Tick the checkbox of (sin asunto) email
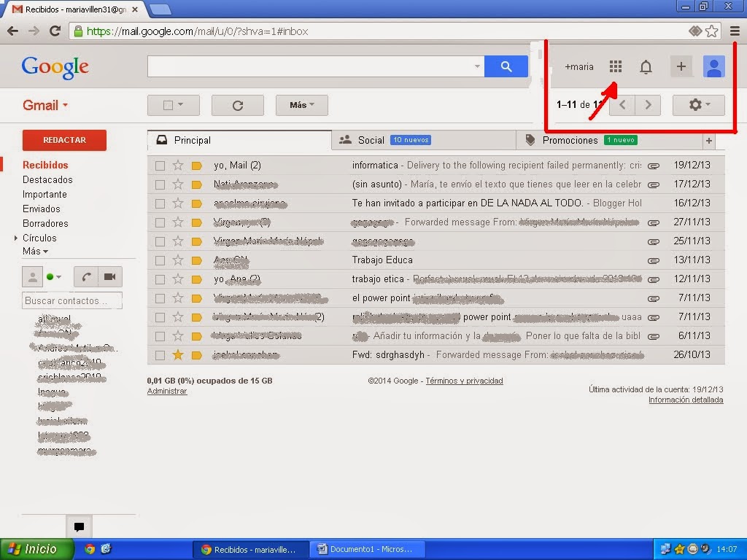The width and height of the screenshot is (747, 560). point(160,184)
